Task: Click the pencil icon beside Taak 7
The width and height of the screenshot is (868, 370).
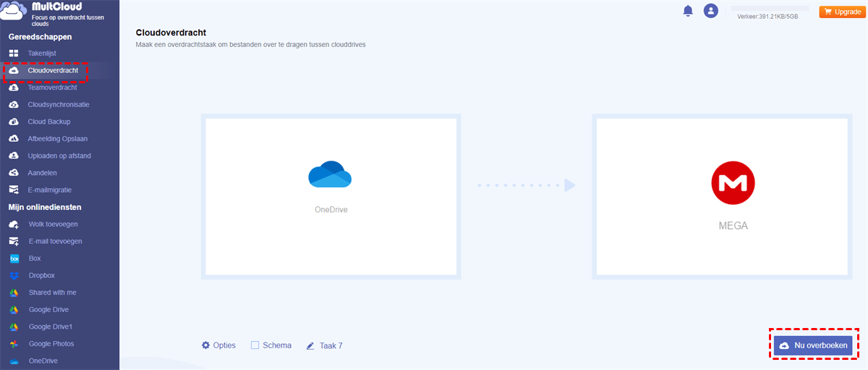Action: [310, 346]
